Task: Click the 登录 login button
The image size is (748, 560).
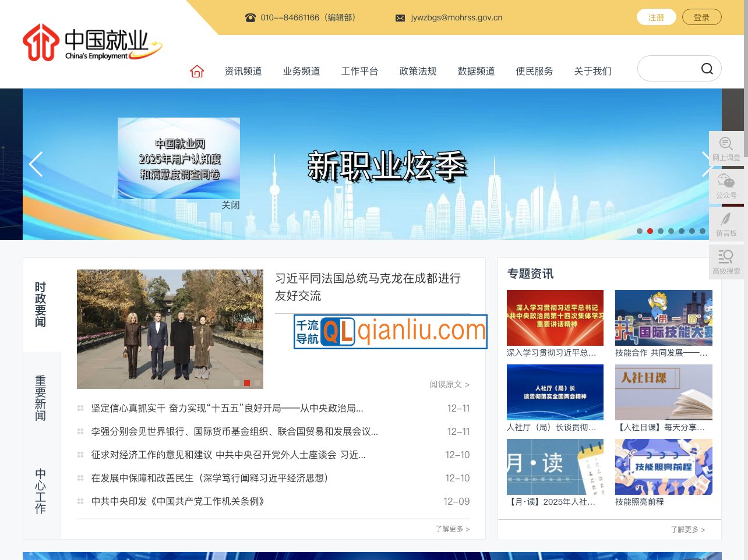Action: 702,17
